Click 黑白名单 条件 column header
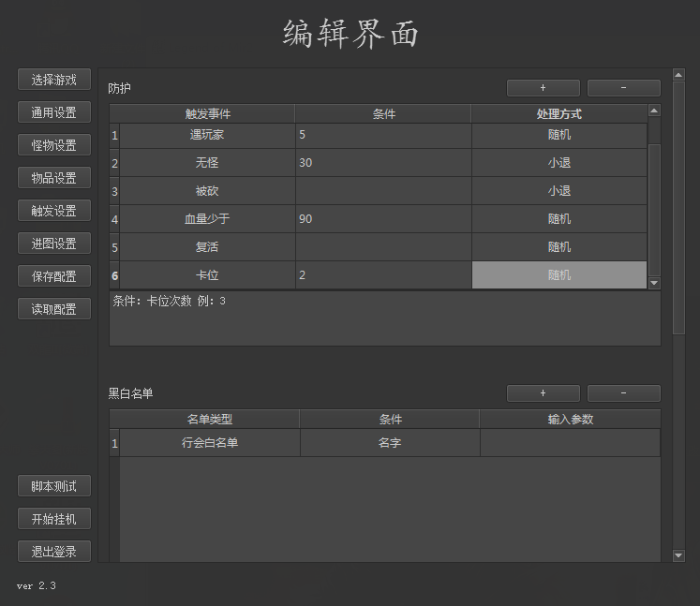The image size is (700, 606). coord(390,419)
